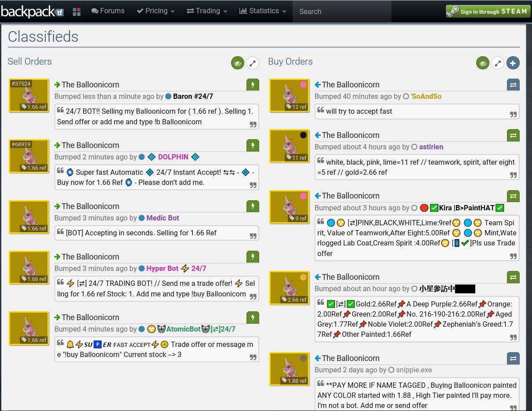532x411 pixels.
Task: Click blue arrow icon on 'SoAndSo listing title
Action: point(318,85)
